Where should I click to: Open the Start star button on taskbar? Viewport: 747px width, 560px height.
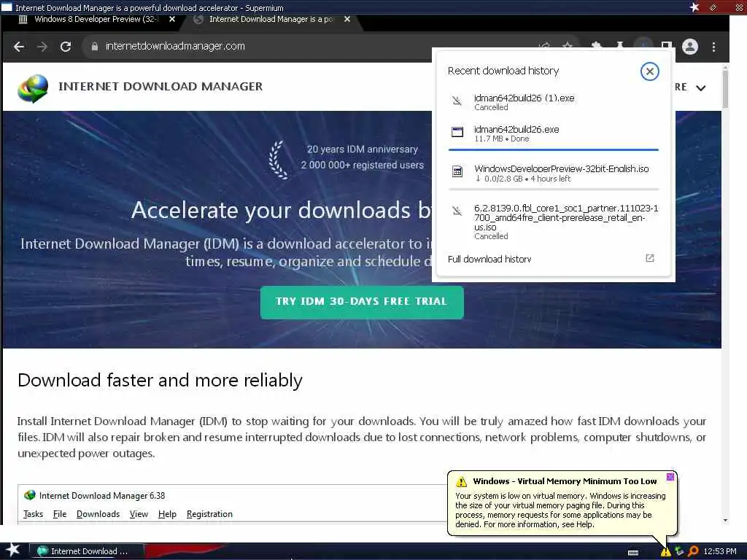tap(13, 550)
